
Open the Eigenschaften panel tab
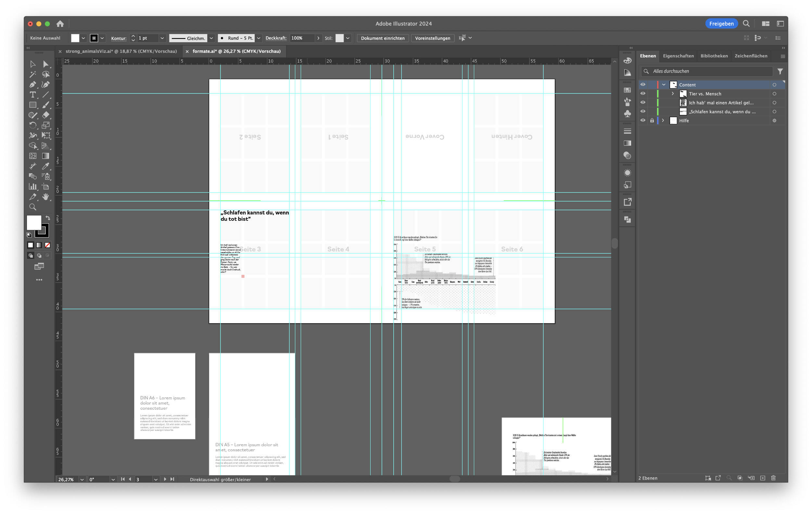pos(678,56)
